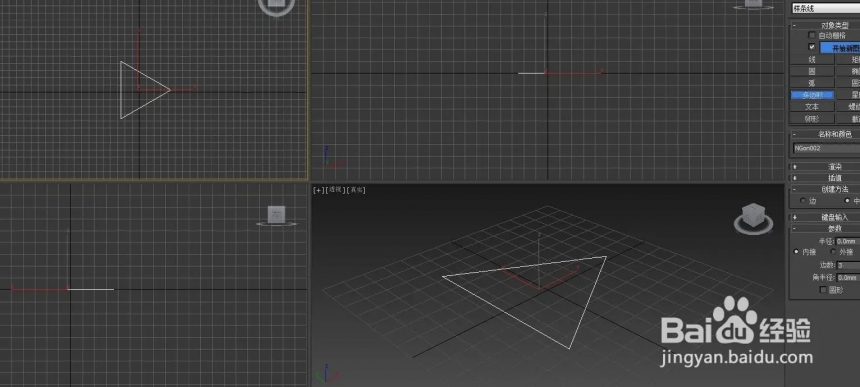
Task: Collapse the 名称和颜色 rollout
Action: [x=825, y=134]
